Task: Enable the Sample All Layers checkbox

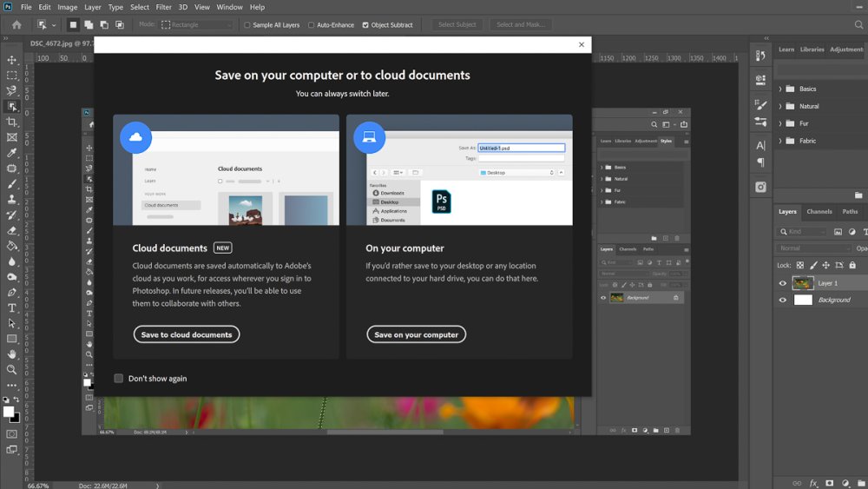Action: coord(247,25)
